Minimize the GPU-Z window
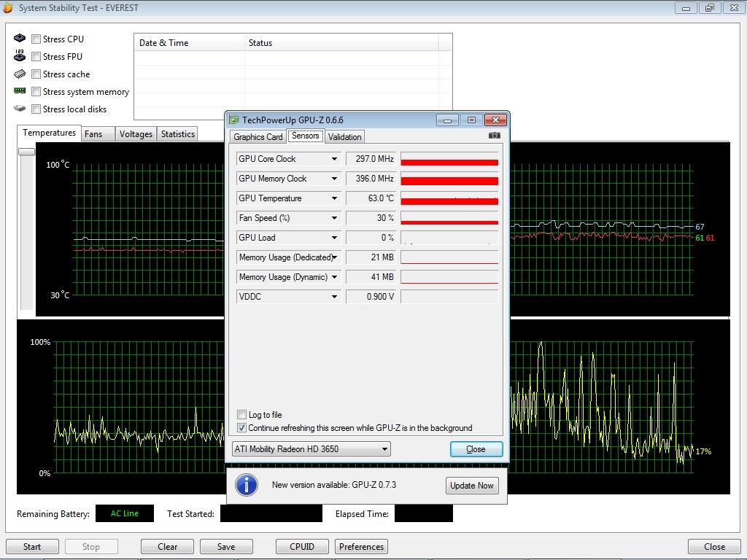747x560 pixels. click(x=447, y=120)
